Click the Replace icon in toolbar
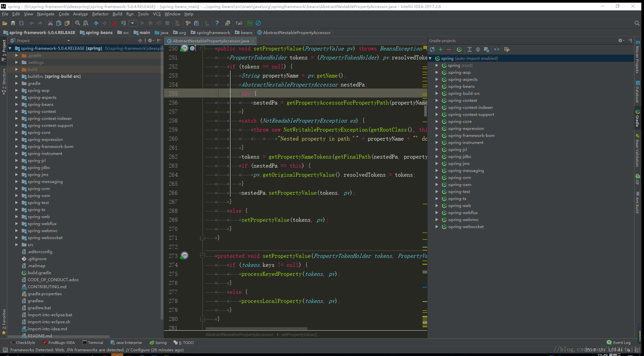 (86, 23)
